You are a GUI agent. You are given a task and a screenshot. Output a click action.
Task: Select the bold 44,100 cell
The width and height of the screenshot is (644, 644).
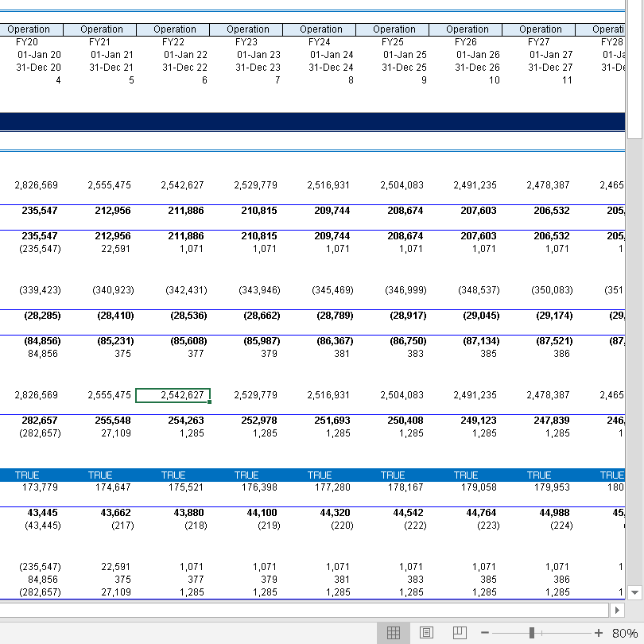(262, 513)
